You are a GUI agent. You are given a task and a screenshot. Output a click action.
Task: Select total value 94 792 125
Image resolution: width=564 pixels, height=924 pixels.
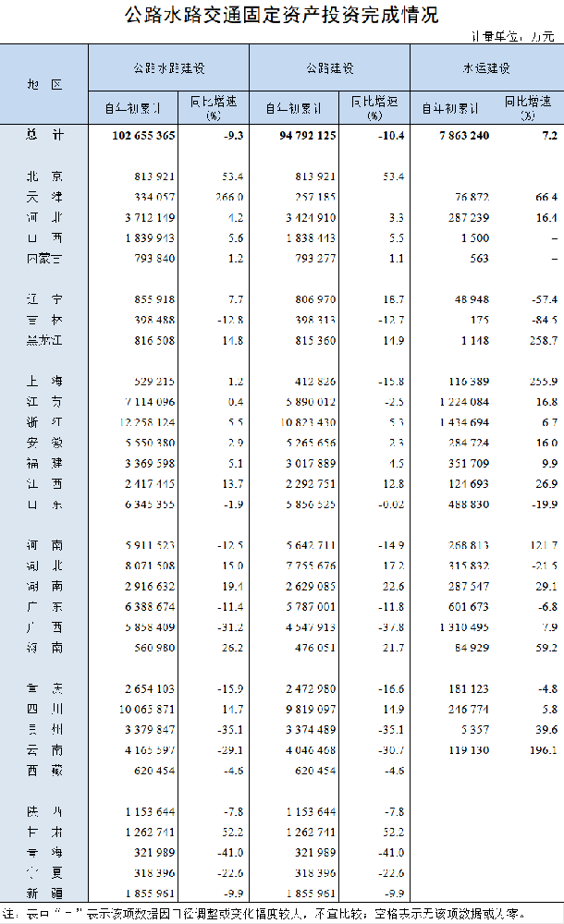[x=307, y=136]
